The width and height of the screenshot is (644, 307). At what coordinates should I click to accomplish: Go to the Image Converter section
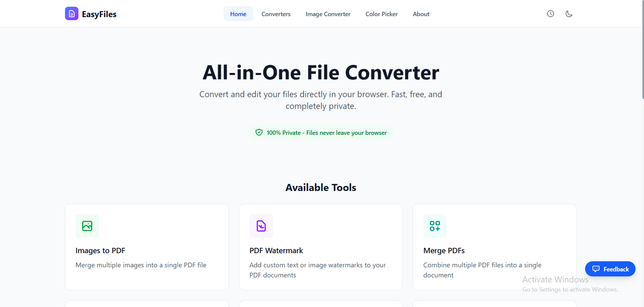[x=328, y=14]
